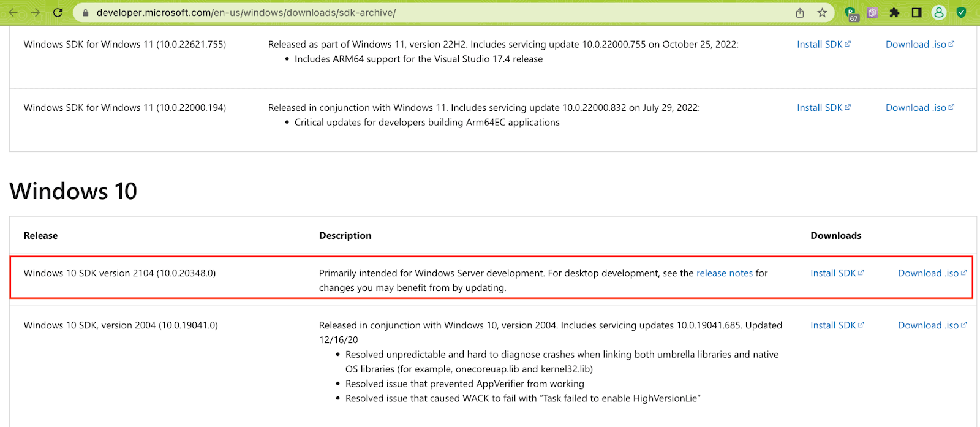
Task: Install SDK for Windows 10 version 2104
Action: pyautogui.click(x=837, y=273)
